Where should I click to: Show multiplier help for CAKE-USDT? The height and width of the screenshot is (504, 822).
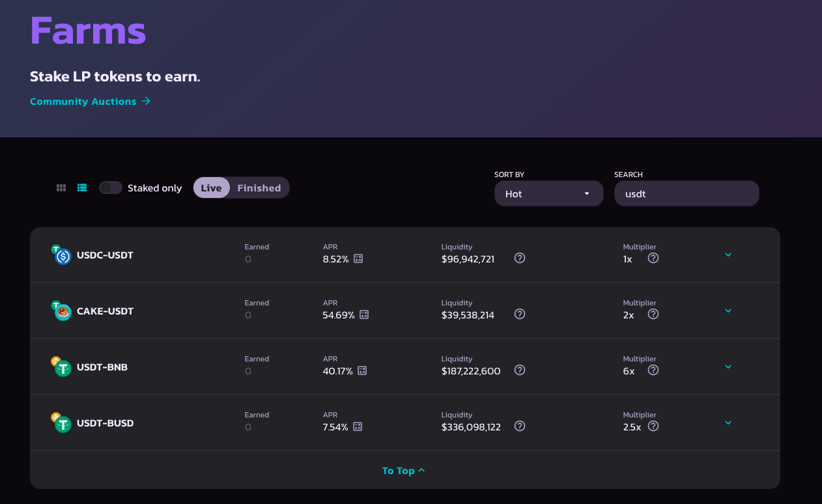pyautogui.click(x=653, y=314)
